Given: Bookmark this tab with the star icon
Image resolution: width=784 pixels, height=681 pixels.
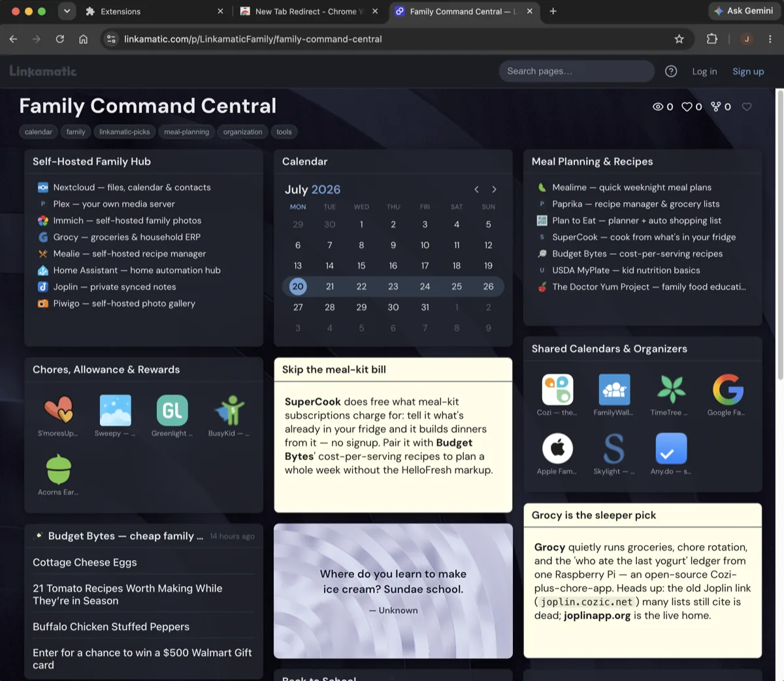Looking at the screenshot, I should [x=679, y=39].
